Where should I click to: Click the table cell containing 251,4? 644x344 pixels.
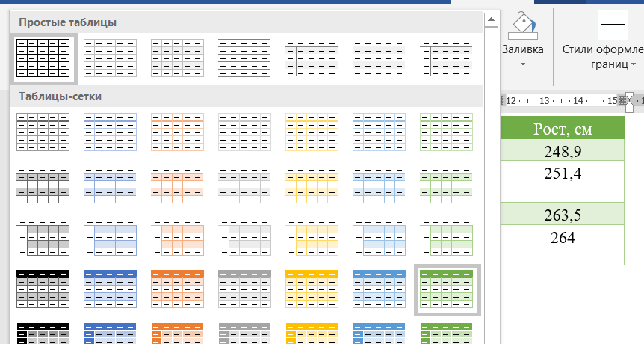click(563, 181)
